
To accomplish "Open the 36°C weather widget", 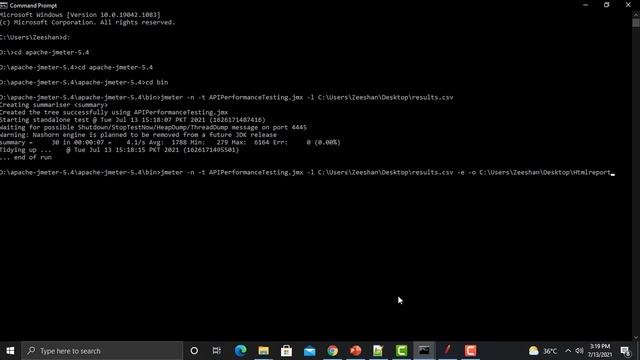I will click(543, 351).
